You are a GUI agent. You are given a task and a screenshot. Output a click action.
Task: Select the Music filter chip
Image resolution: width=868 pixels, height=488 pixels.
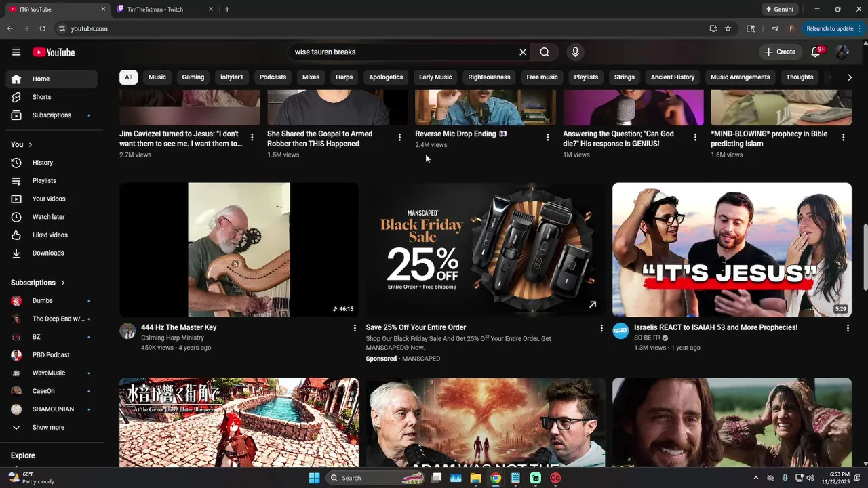tap(157, 77)
